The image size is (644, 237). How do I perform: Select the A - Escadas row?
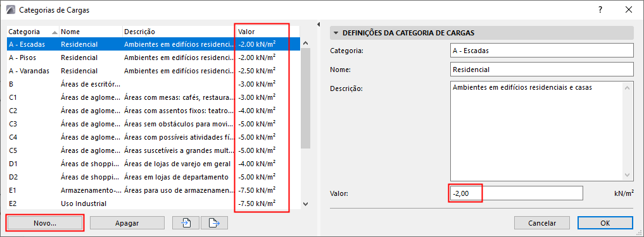coord(154,44)
